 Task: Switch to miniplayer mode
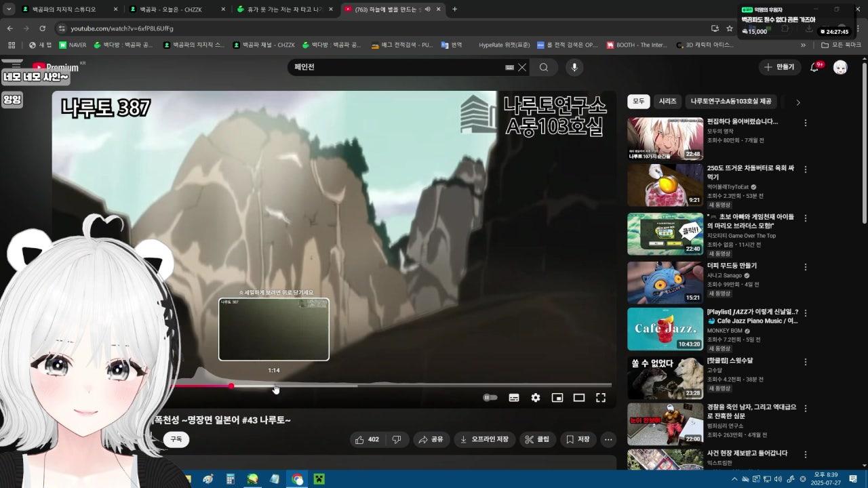point(557,398)
